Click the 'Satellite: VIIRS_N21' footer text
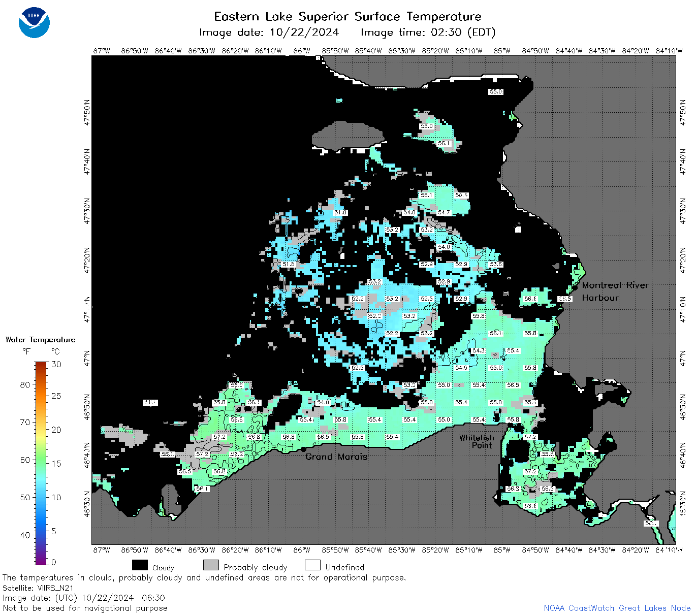 click(x=38, y=588)
